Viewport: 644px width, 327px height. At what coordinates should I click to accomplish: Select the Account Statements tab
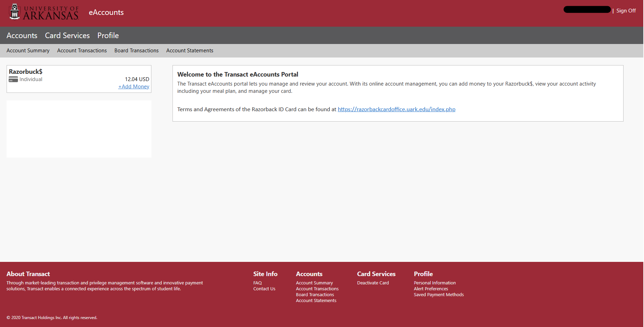pos(190,51)
